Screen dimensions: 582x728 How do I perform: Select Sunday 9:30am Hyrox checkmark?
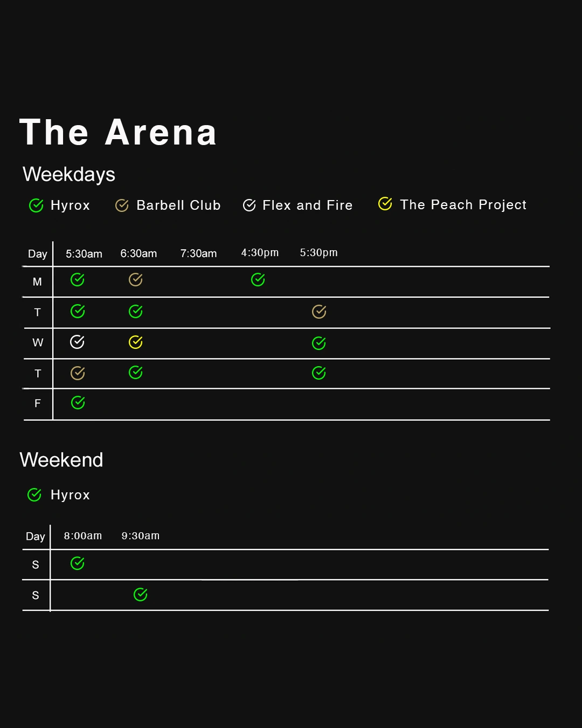(141, 595)
